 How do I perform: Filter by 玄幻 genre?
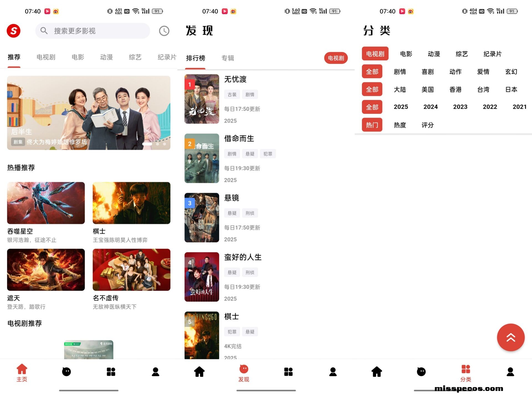511,71
